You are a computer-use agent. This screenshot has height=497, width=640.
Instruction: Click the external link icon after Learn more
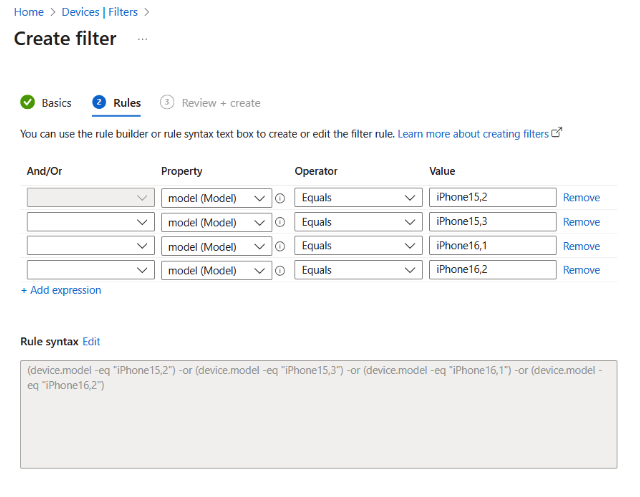tap(557, 133)
